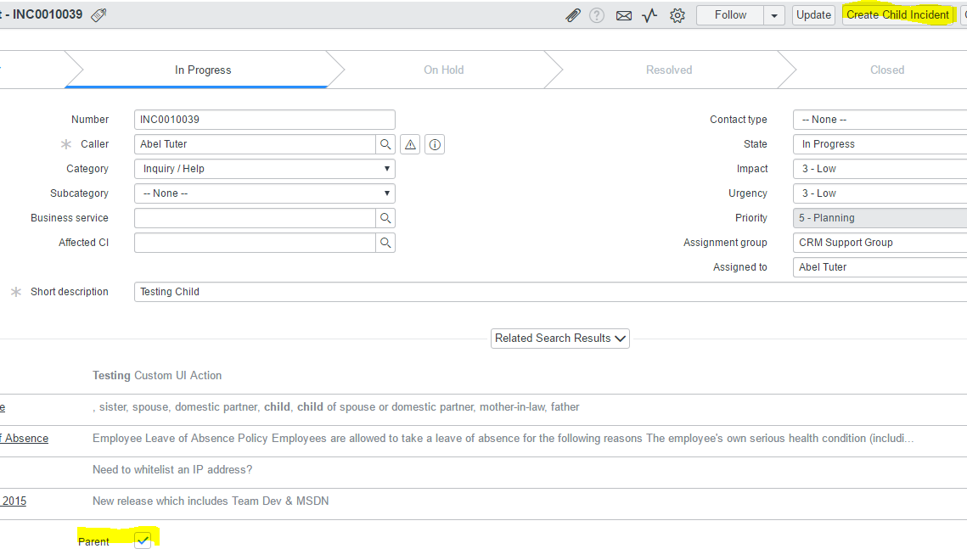
Task: Click the Update button
Action: (813, 15)
